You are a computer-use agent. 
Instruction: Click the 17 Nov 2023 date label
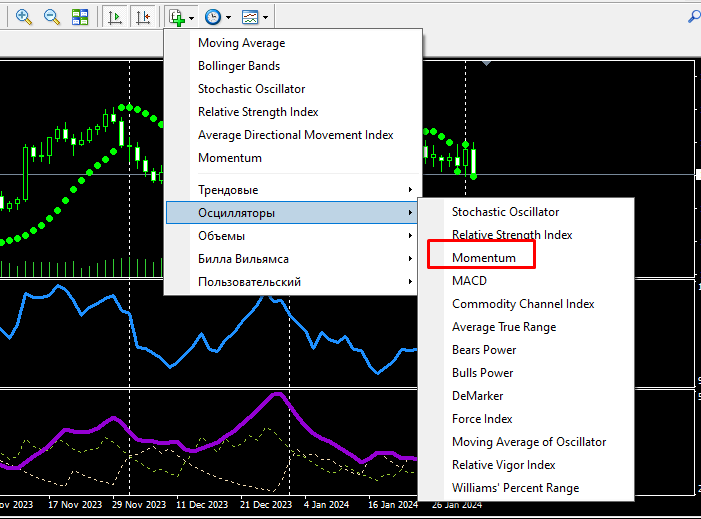click(75, 505)
